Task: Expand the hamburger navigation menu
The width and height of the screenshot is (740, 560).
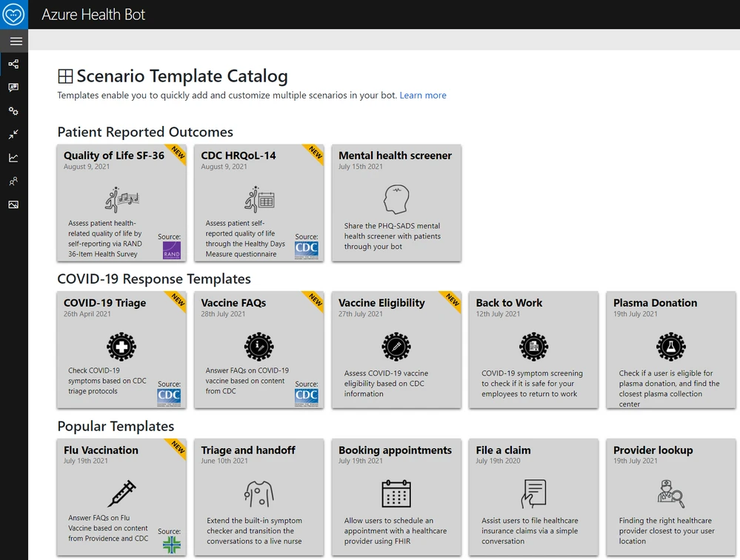Action: pyautogui.click(x=15, y=41)
